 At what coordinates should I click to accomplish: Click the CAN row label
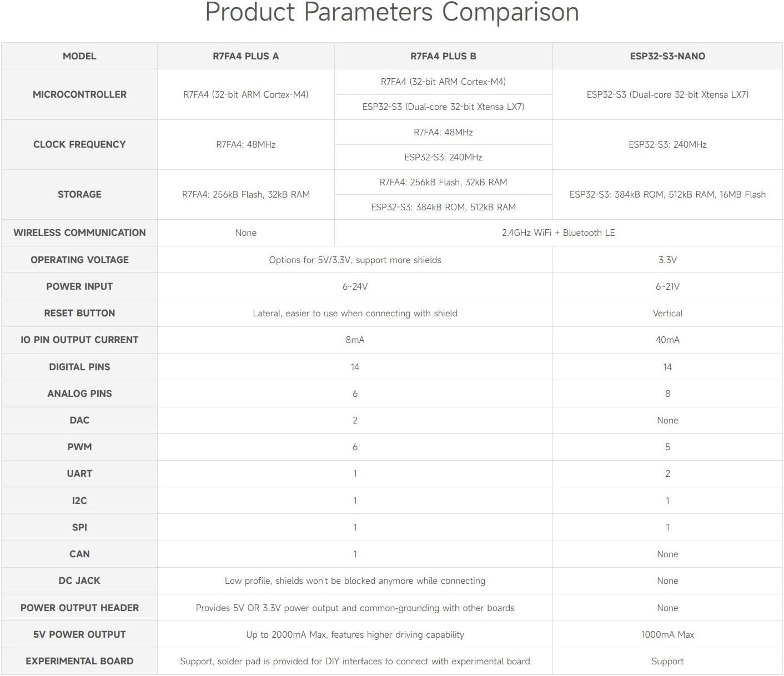79,554
